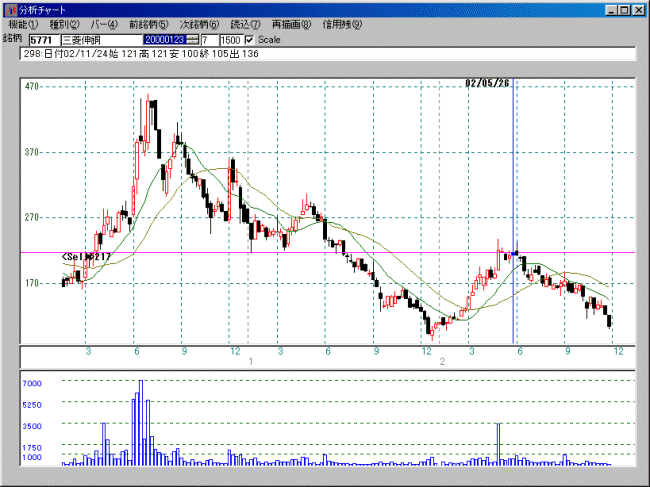Open the 読込(7) menu
The height and width of the screenshot is (487, 650).
point(245,24)
